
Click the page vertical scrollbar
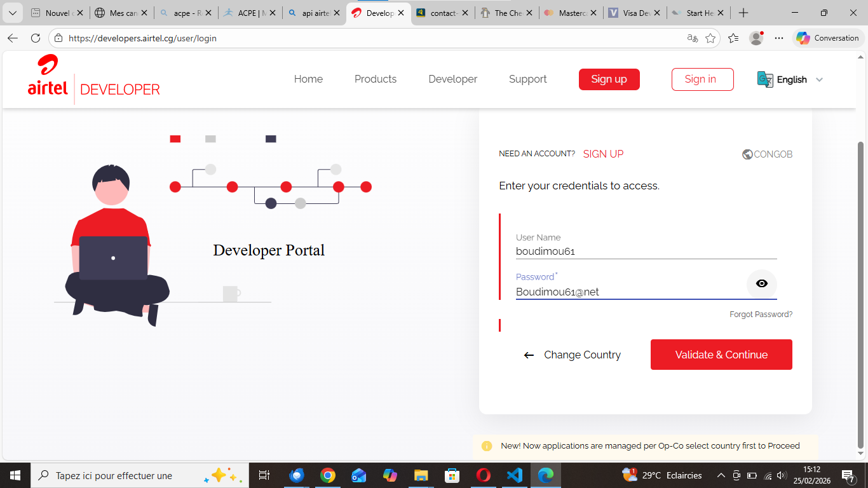(861, 295)
